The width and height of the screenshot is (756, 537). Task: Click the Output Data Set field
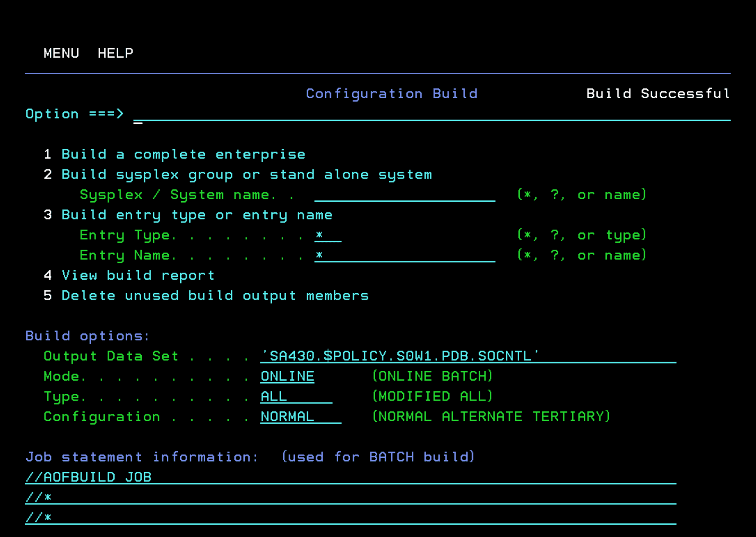[x=468, y=356]
